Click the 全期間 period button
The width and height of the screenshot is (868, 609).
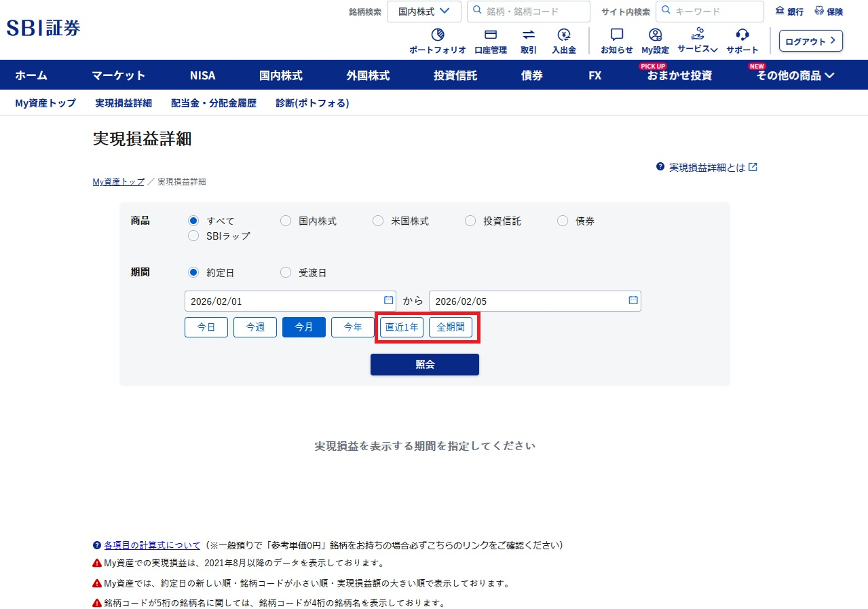[x=451, y=327]
